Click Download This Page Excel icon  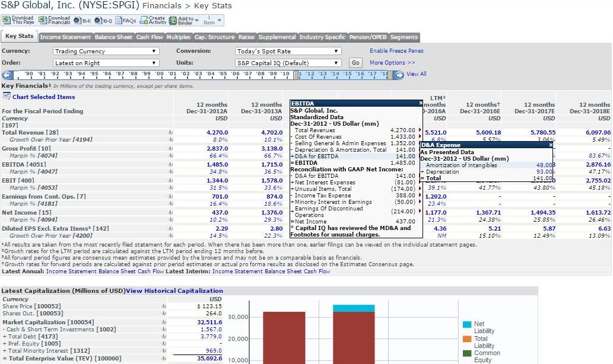7,20
